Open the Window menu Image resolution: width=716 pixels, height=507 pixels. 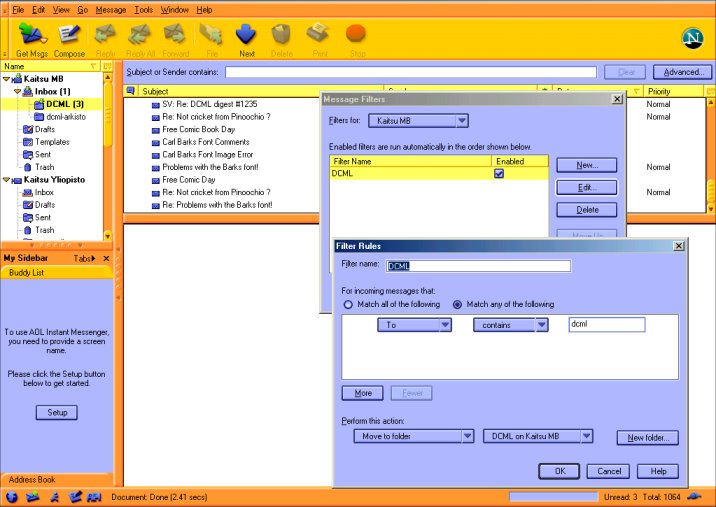click(174, 10)
